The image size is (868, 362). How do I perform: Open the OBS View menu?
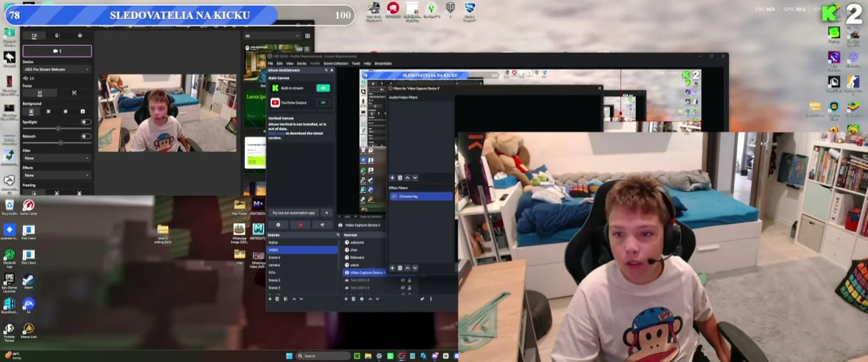click(290, 63)
